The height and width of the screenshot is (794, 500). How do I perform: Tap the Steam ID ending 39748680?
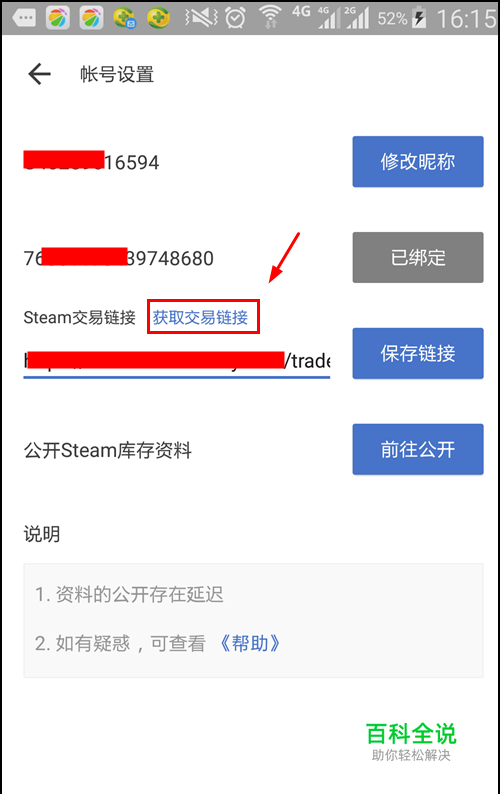119,258
